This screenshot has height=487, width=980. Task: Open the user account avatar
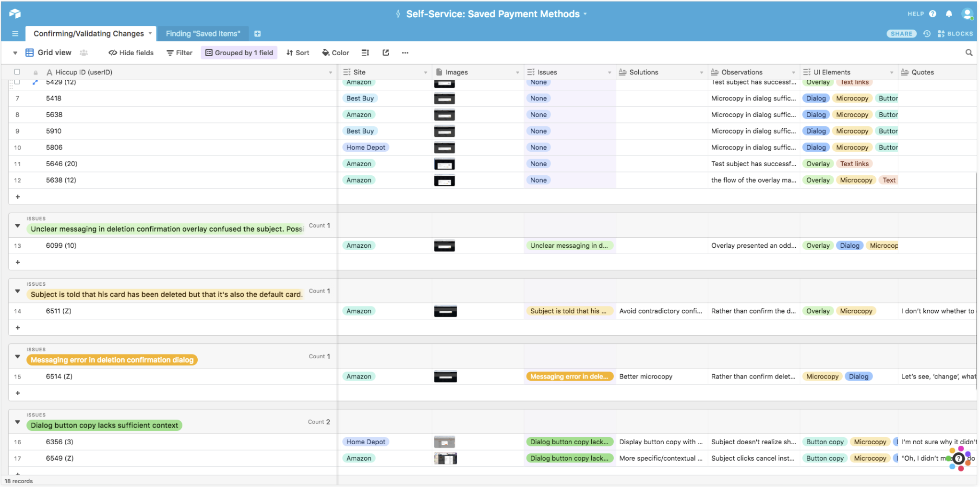click(968, 14)
